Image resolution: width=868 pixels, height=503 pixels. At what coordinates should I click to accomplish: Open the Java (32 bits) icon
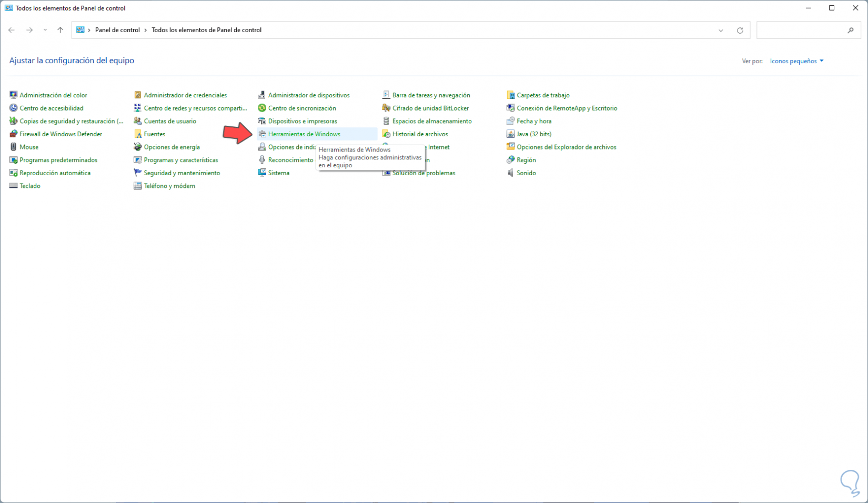click(510, 134)
